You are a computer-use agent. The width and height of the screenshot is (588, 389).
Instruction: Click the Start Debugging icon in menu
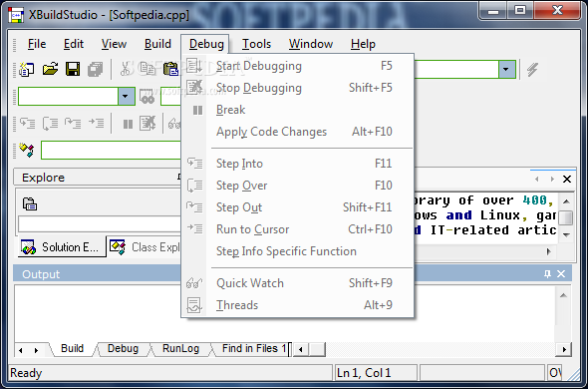pyautogui.click(x=194, y=66)
